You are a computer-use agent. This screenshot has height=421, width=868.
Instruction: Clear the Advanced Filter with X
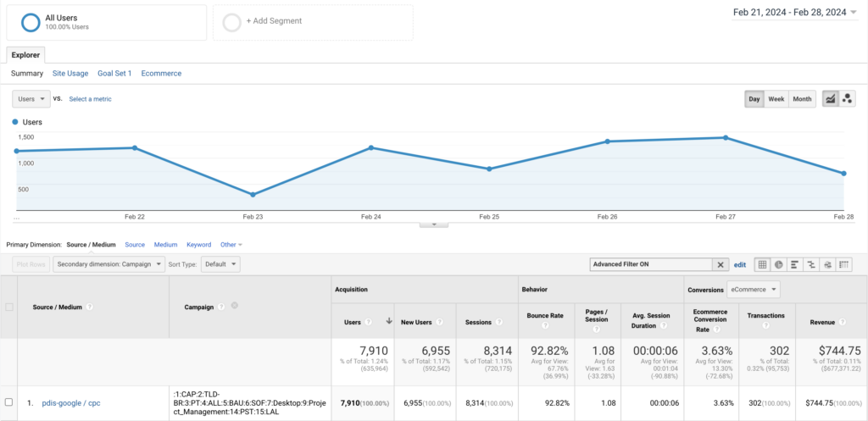tap(721, 264)
